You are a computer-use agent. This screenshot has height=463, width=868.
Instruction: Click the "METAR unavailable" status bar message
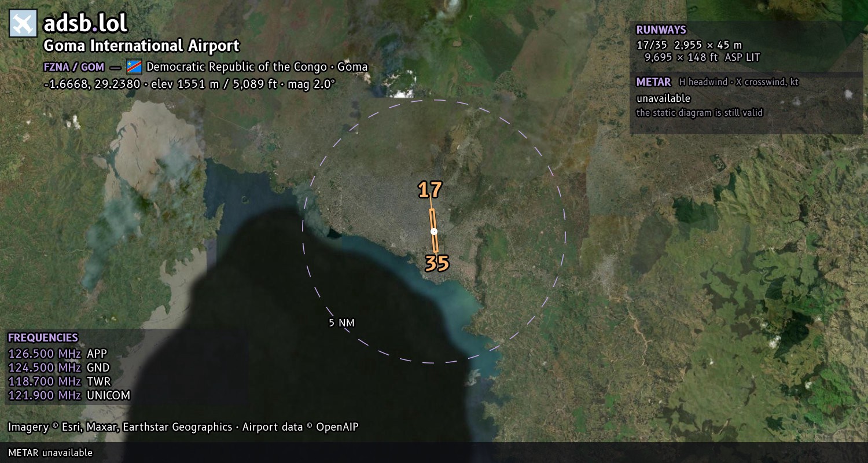click(50, 453)
